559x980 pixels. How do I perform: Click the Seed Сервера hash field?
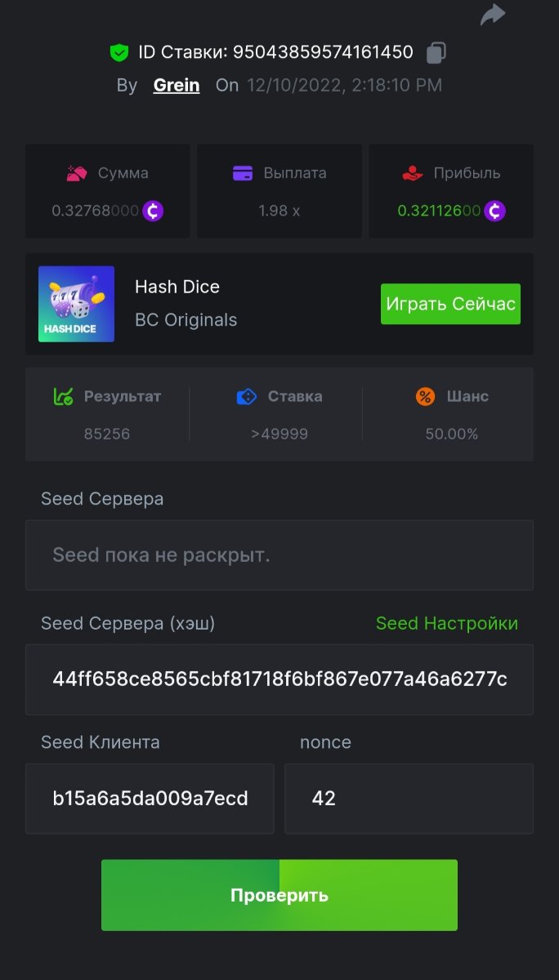point(279,679)
